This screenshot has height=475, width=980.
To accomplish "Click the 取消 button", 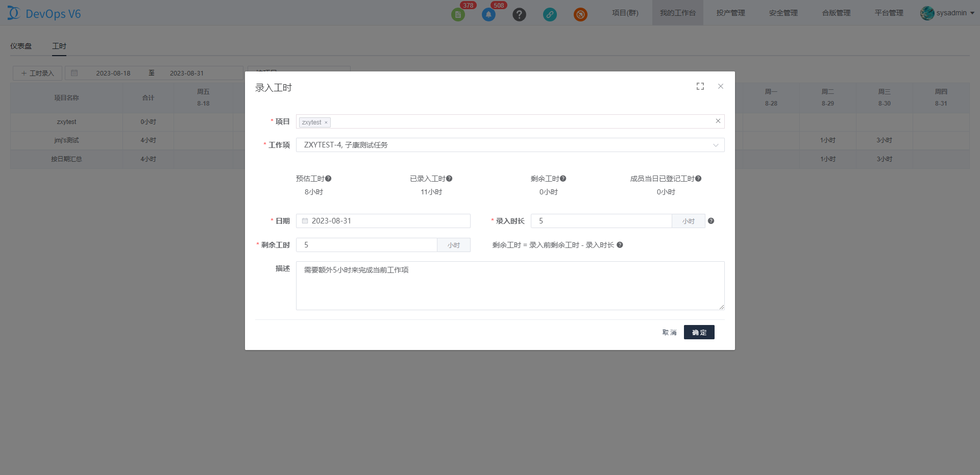I will coord(669,333).
